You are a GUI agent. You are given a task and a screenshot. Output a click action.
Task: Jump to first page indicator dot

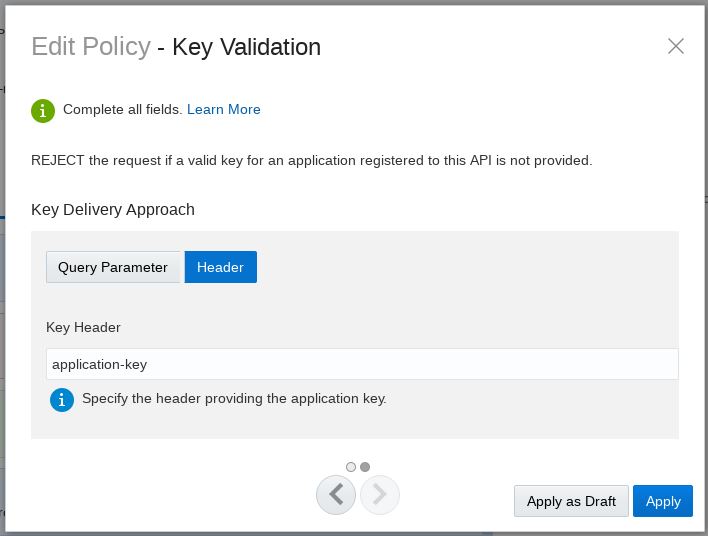click(351, 467)
